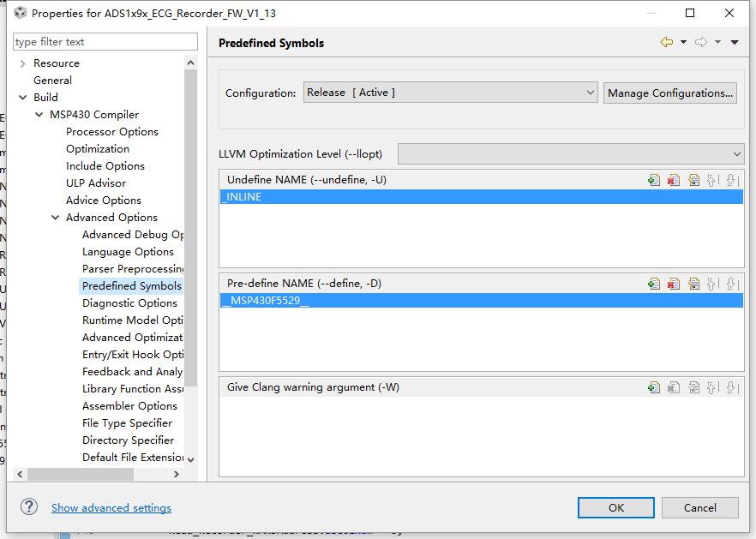
Task: Add a Pre-define NAME symbol
Action: 654,284
